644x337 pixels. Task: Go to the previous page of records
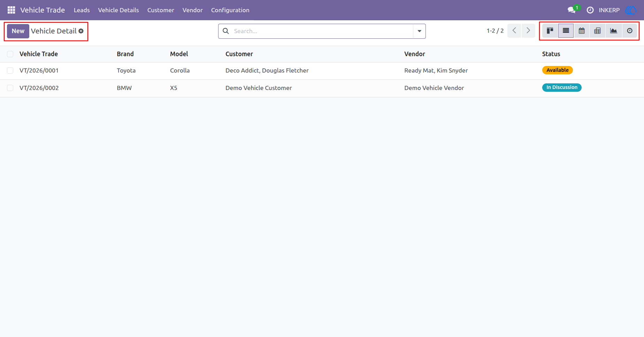click(514, 31)
